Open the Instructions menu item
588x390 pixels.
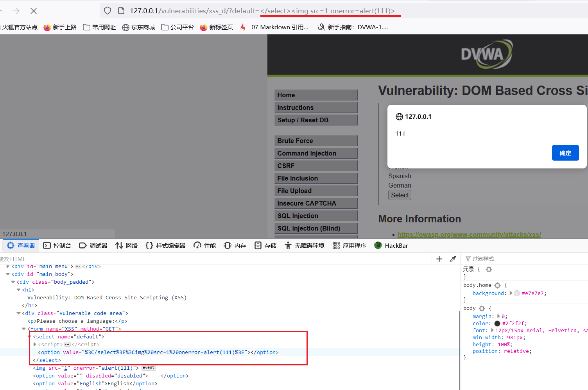coord(316,107)
